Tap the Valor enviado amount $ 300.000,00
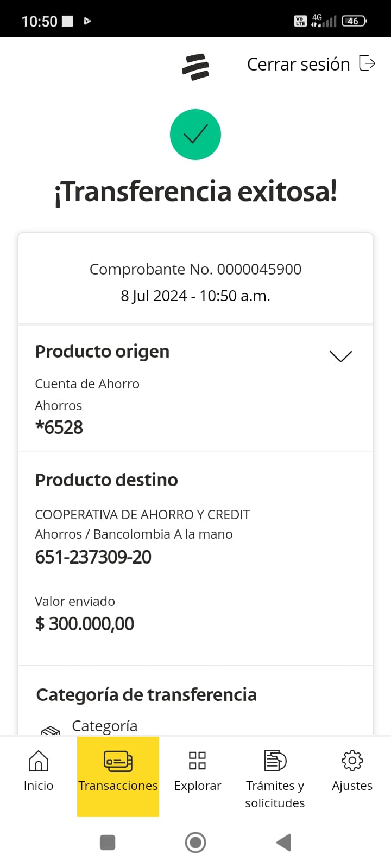This screenshot has width=391, height=868. [85, 624]
